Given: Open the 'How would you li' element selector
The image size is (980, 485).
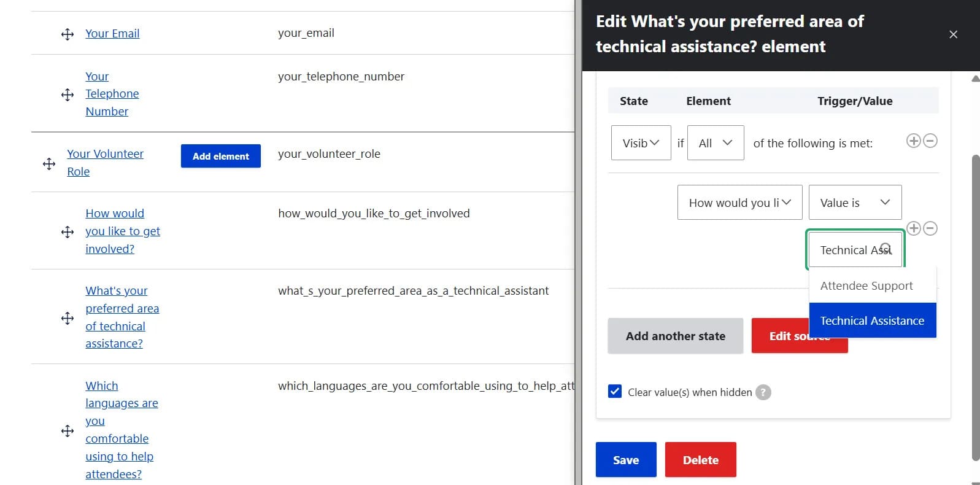Looking at the screenshot, I should pos(739,202).
